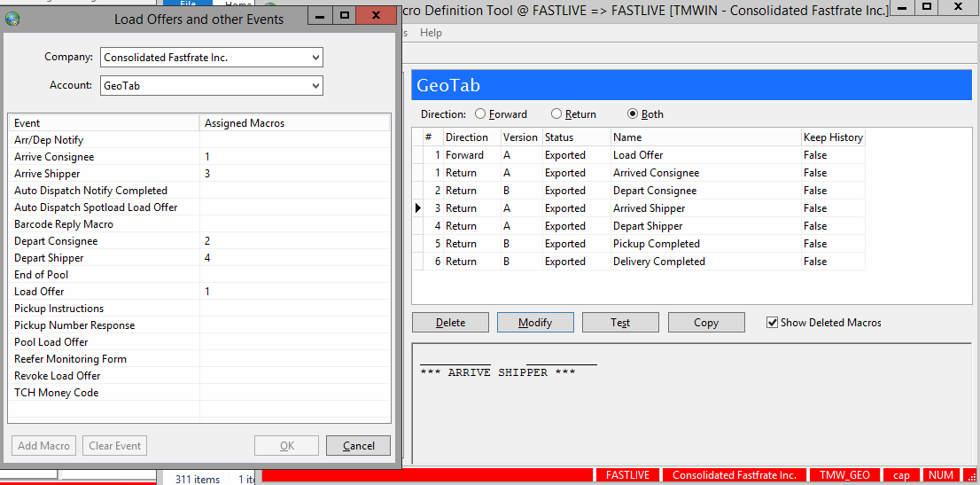Click the Assigned Macros column header
The height and width of the screenshot is (485, 980).
pyautogui.click(x=294, y=123)
